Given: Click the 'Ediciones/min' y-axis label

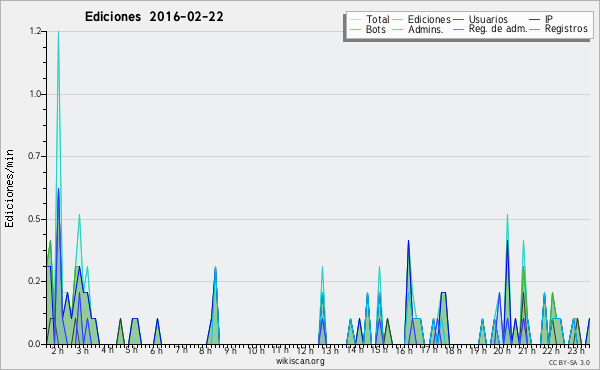Looking at the screenshot, I should pyautogui.click(x=9, y=188).
